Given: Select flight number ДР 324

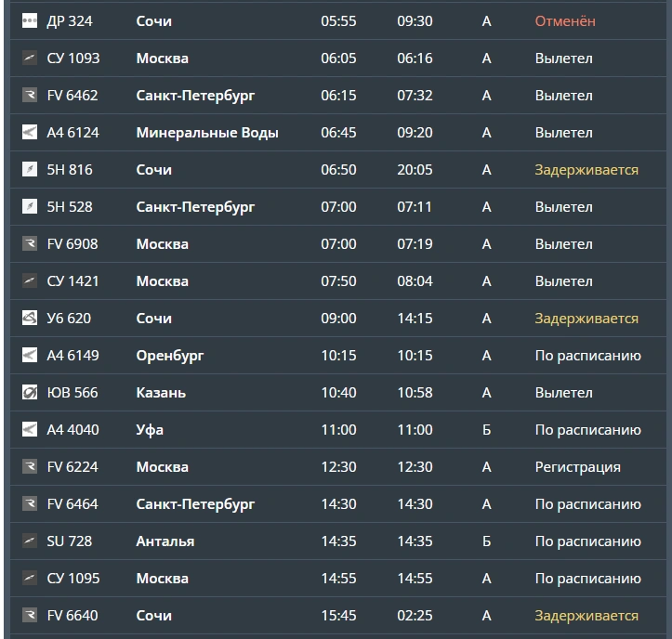Looking at the screenshot, I should 70,21.
